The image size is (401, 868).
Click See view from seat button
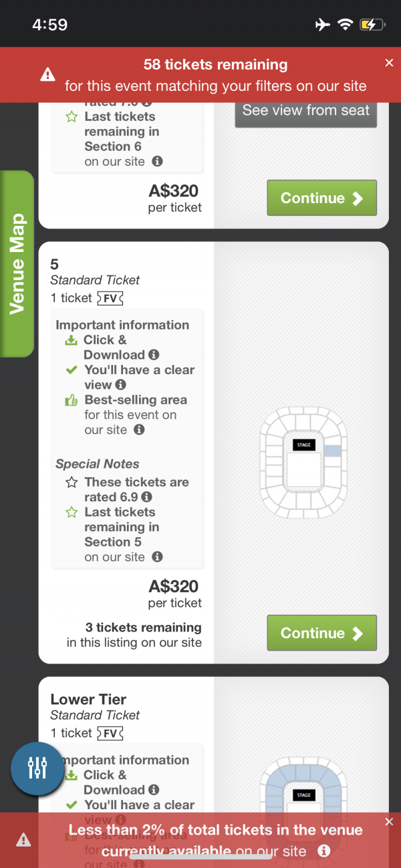point(306,110)
